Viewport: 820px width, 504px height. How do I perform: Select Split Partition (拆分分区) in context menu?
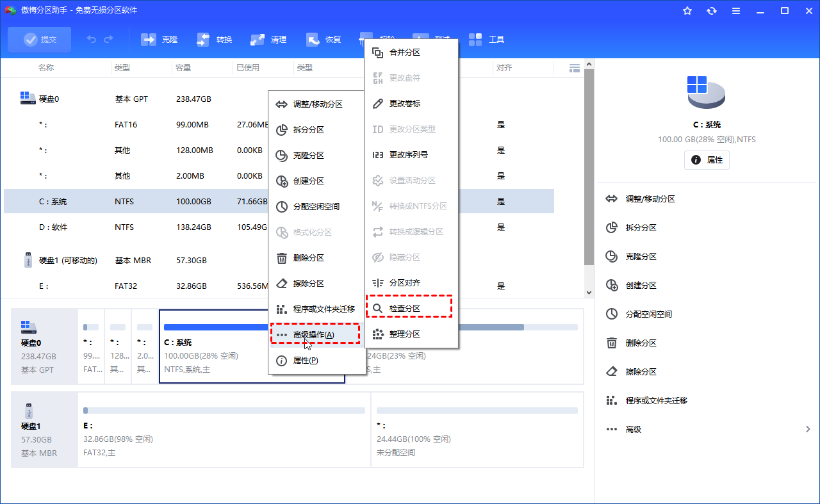308,130
